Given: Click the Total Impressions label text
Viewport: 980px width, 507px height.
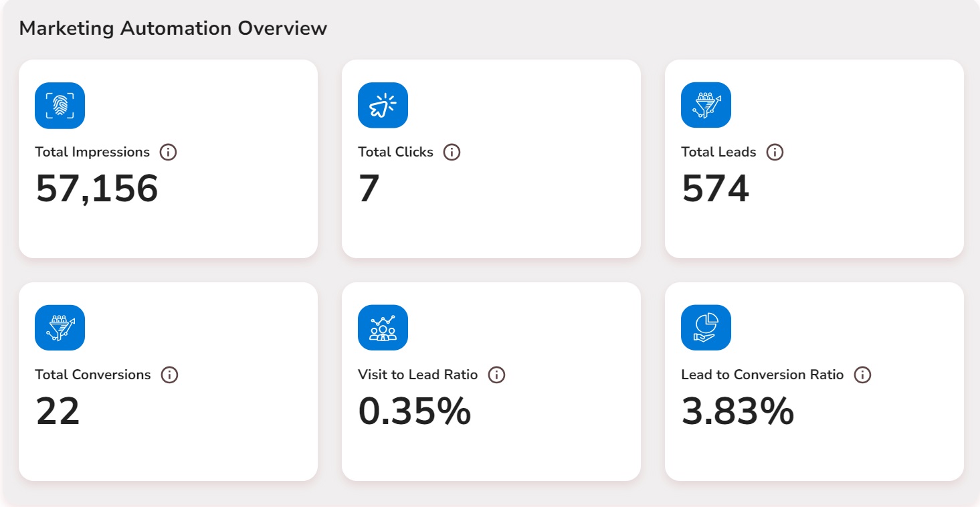Looking at the screenshot, I should point(92,153).
